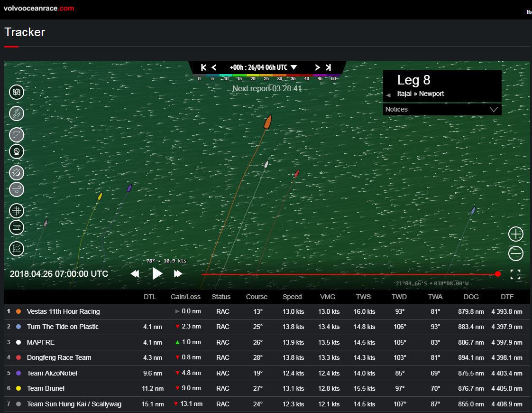This screenshot has height=413, width=532.
Task: Select the grey Scallywag boat on the map
Action: [x=46, y=223]
